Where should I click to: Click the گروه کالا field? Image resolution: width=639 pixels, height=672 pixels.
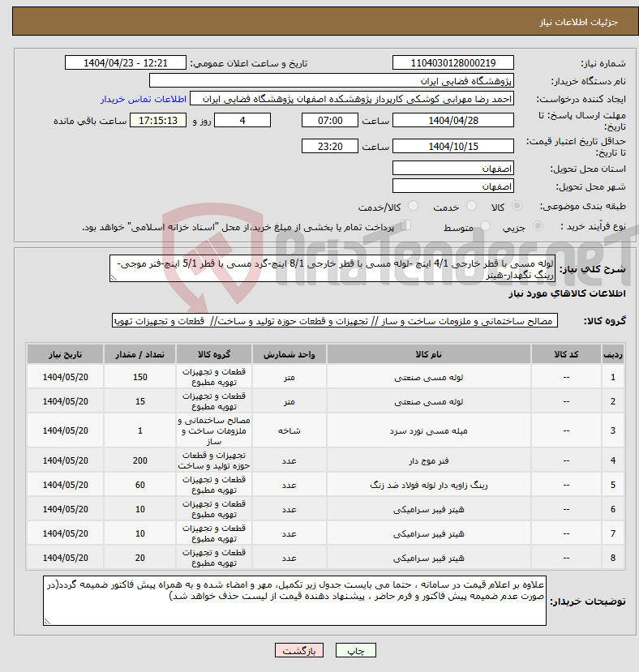point(335,320)
